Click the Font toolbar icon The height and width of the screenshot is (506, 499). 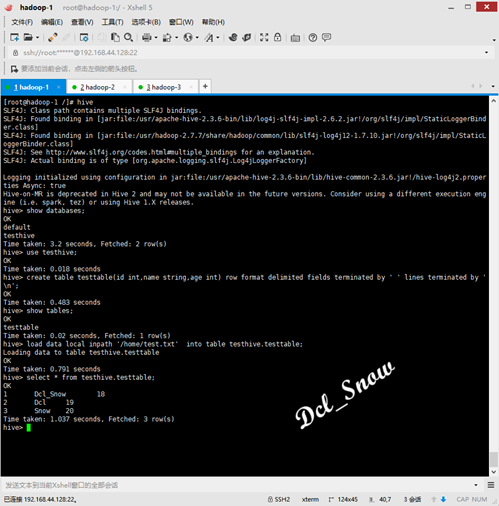point(209,37)
